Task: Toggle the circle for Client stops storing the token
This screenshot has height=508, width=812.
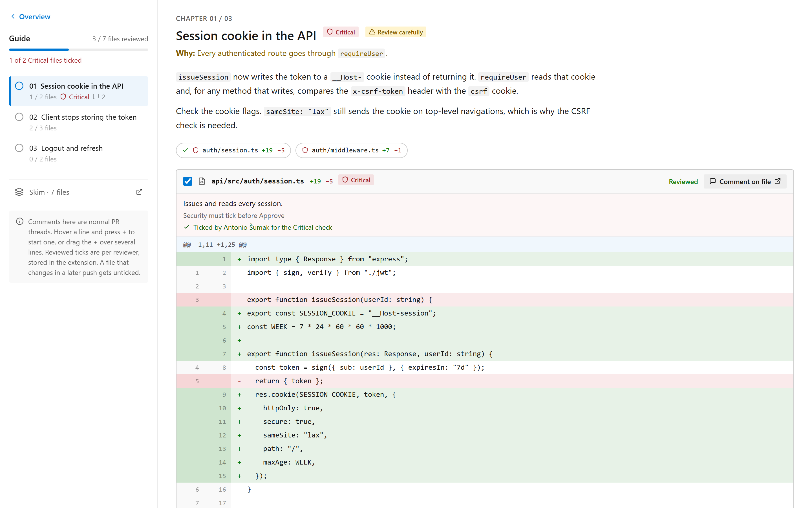Action: 19,117
